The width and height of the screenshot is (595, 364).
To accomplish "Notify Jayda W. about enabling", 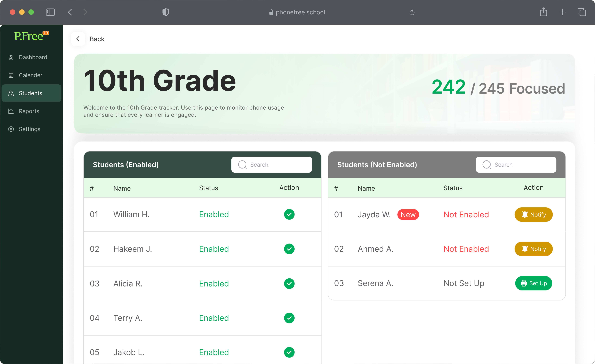I will coord(533,214).
